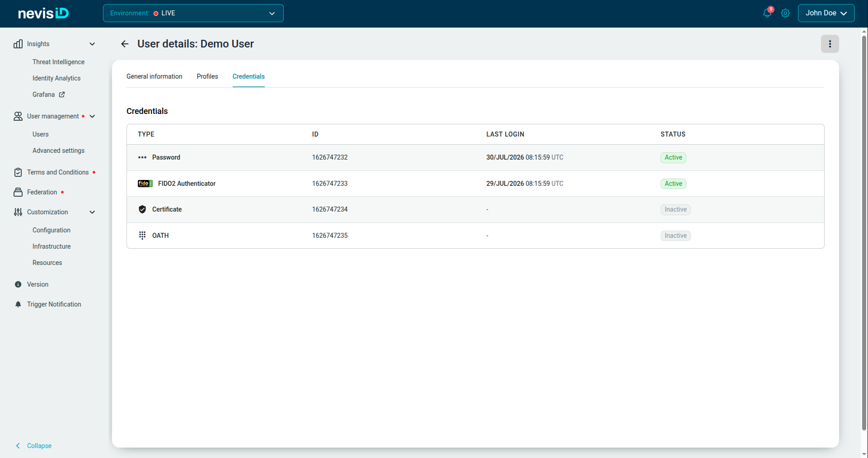Click the Active badge in FIDO2 row
The width and height of the screenshot is (868, 458).
point(673,184)
